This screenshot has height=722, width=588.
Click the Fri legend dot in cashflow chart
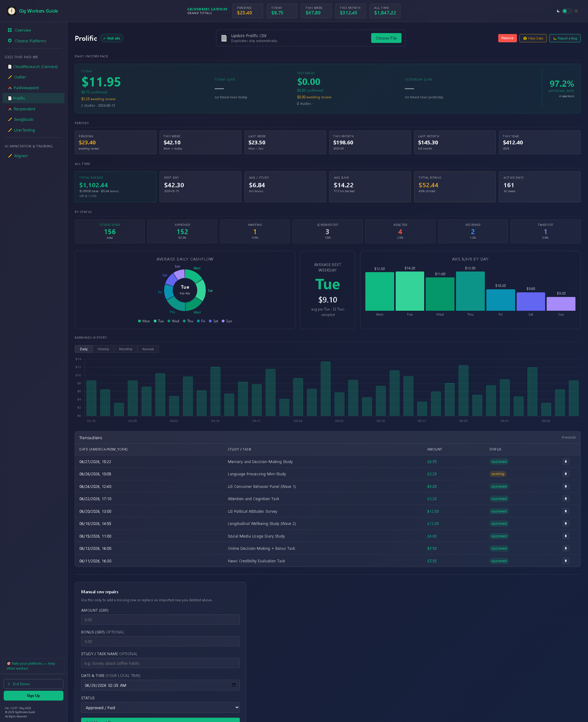(x=198, y=321)
